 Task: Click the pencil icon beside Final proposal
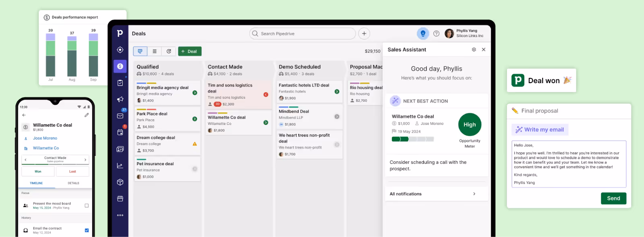click(515, 111)
